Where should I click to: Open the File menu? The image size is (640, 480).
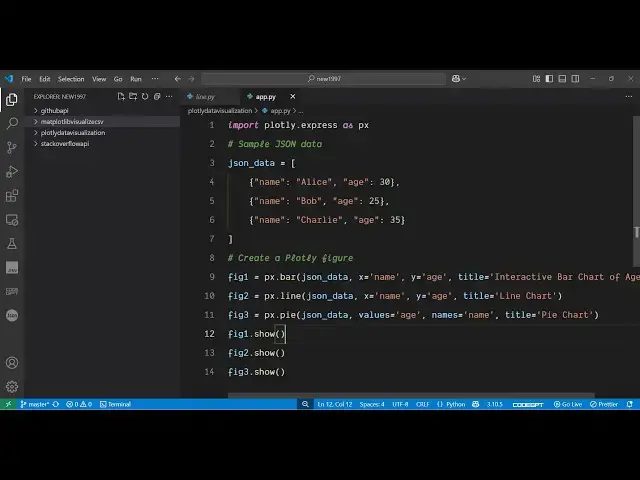[x=26, y=79]
